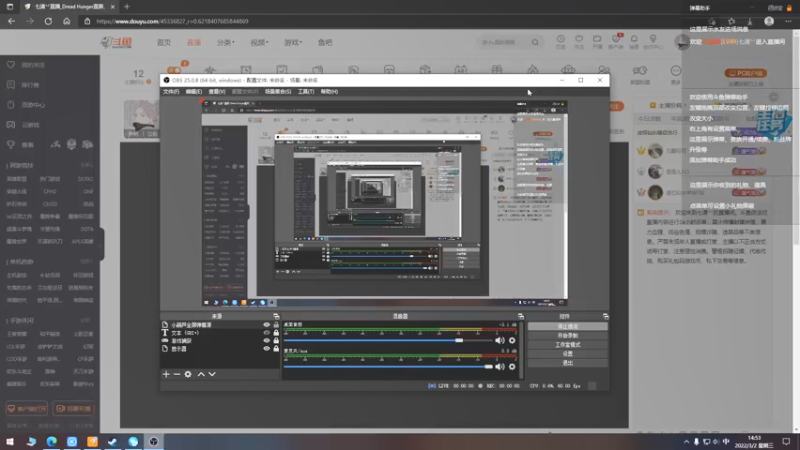Open the 文件(F) menu in OBS

(171, 92)
